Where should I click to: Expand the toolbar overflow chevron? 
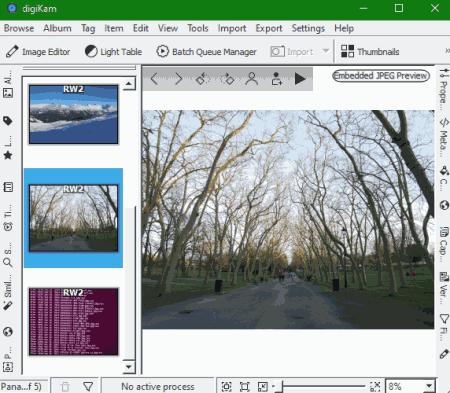[447, 51]
